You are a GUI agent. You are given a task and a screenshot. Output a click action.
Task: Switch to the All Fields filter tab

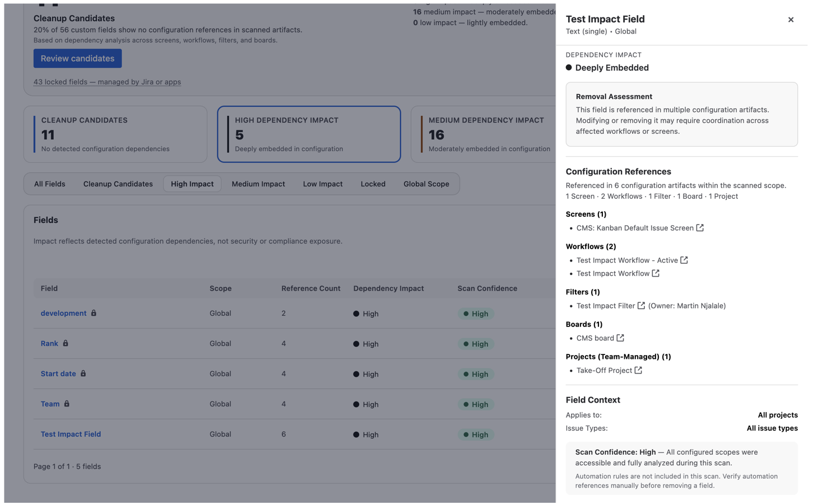(49, 184)
